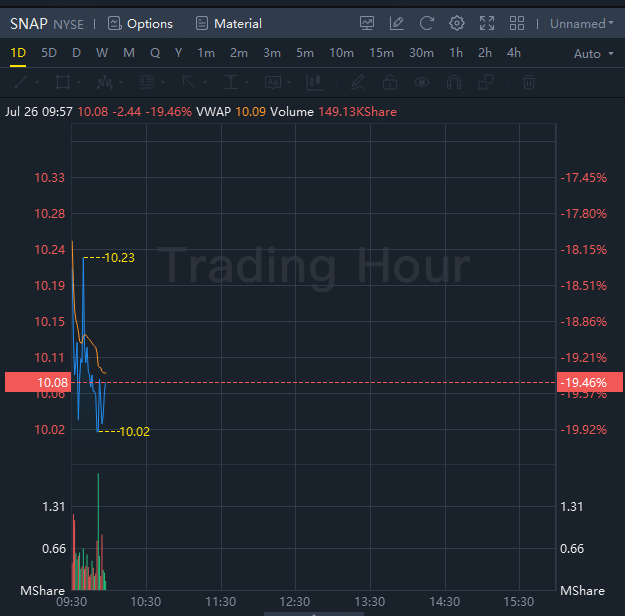Screen dimensions: 625x616
Task: Select the price range measure tool
Action: point(231,82)
